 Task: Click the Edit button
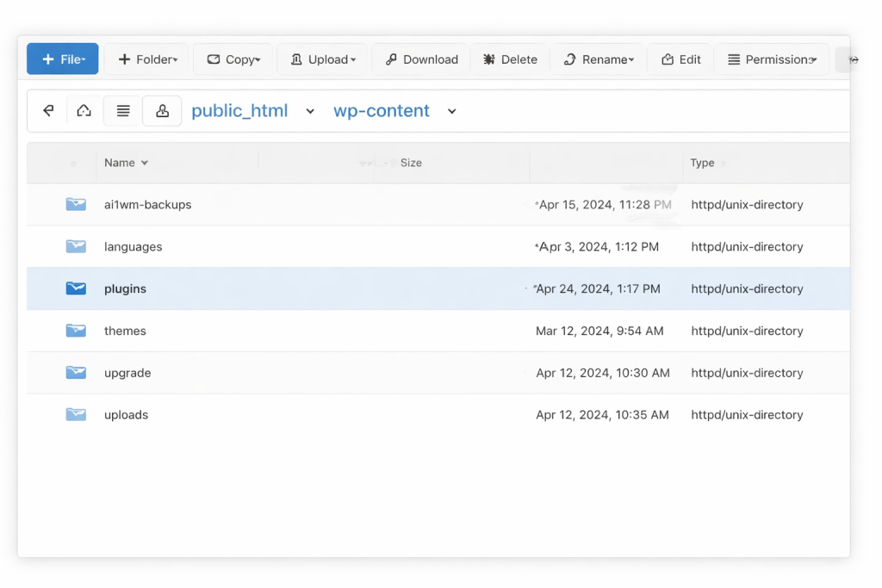(x=680, y=59)
